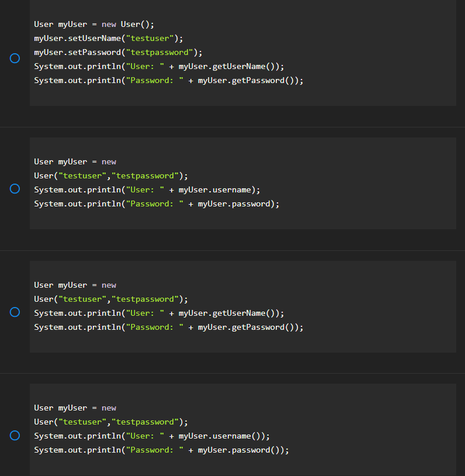Click println line with myUser.username());
The image size is (465, 476).
point(152,436)
